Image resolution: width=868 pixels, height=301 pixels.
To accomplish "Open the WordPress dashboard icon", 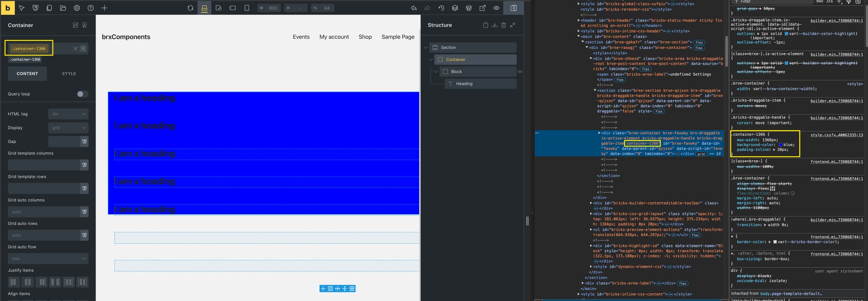I will [x=469, y=8].
